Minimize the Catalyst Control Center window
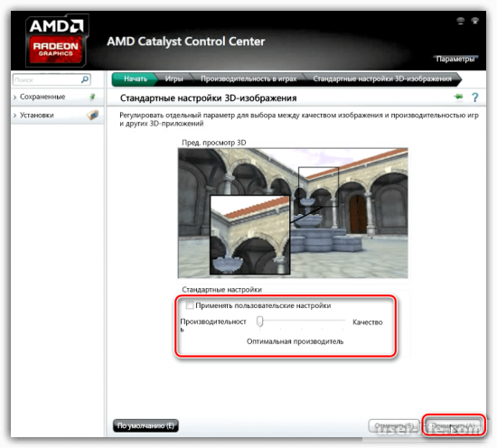Viewport: 497px width, 448px height. pos(461,22)
